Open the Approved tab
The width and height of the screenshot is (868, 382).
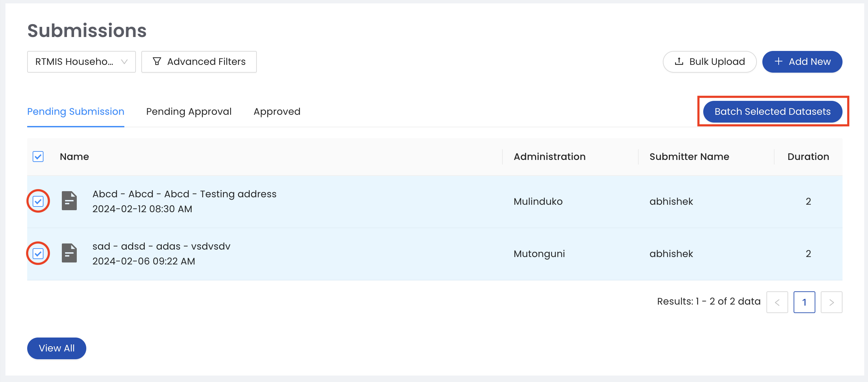click(x=277, y=111)
